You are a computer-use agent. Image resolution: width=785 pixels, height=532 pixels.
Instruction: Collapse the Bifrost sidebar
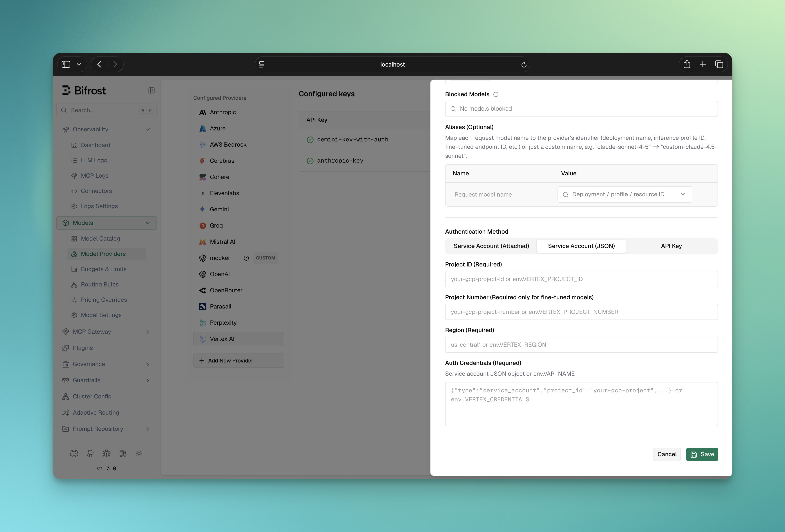point(151,91)
